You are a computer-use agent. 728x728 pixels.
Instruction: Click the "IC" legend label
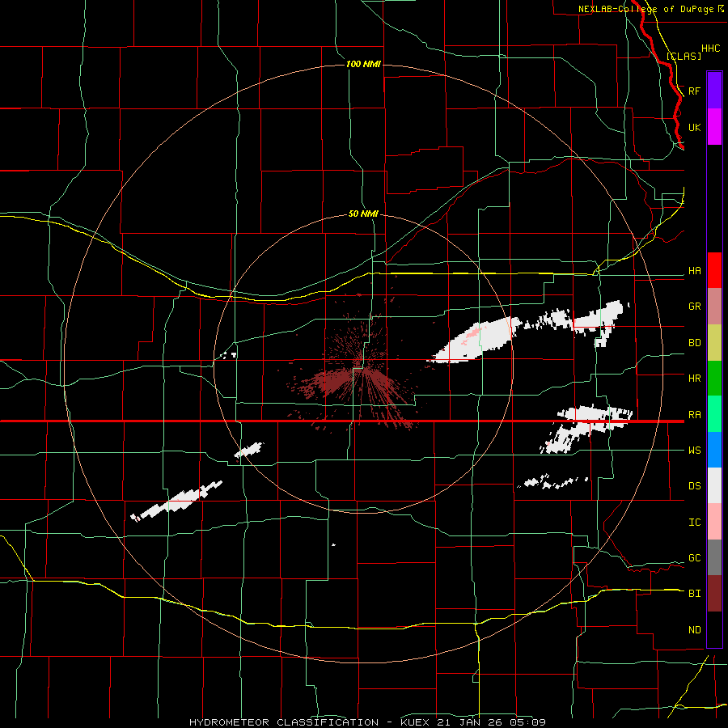694,523
